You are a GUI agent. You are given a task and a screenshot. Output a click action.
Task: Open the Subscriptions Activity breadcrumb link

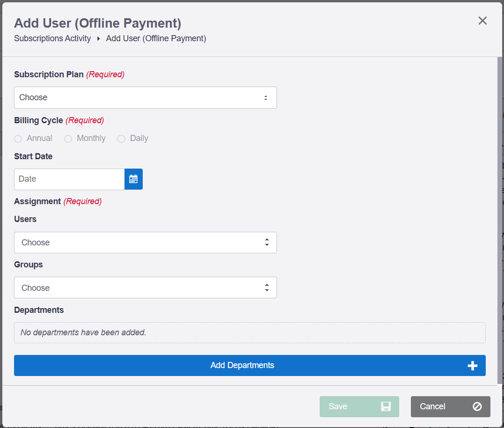(x=52, y=38)
